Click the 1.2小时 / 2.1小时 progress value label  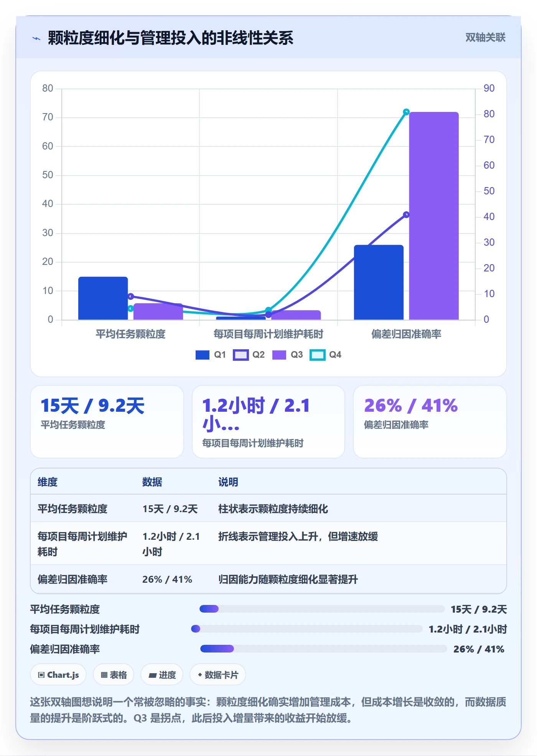click(468, 629)
